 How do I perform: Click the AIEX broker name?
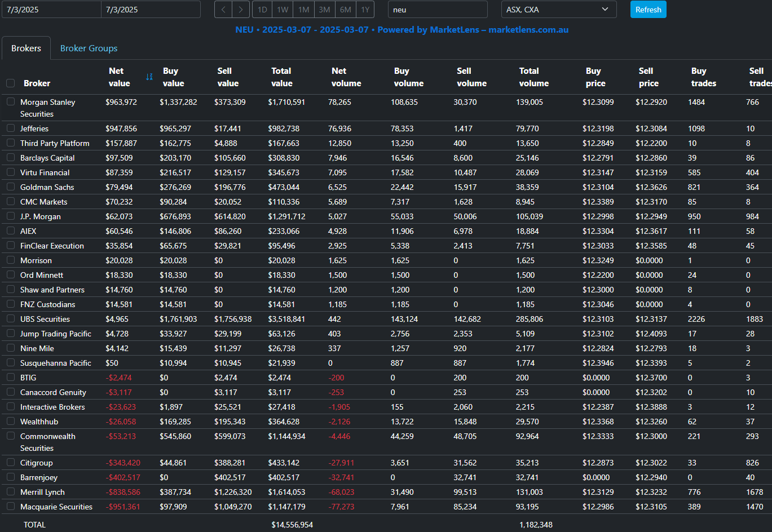(28, 231)
